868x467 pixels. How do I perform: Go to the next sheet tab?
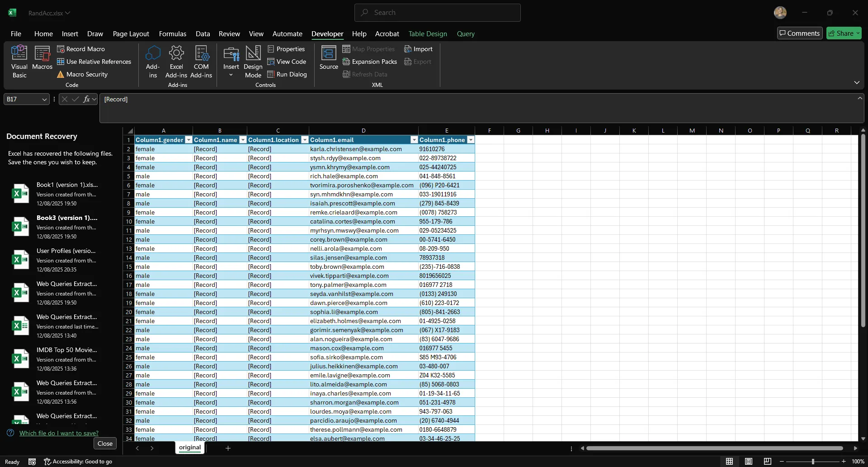coord(152,448)
